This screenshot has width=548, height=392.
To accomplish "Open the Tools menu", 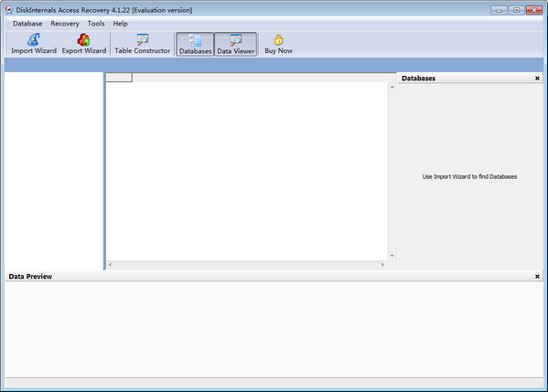I will coord(96,24).
